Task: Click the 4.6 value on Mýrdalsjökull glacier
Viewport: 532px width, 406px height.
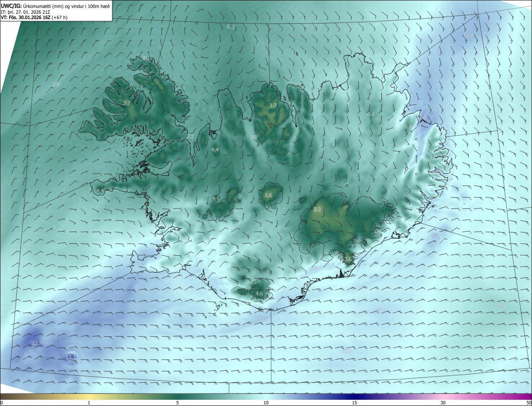Action: point(259,293)
